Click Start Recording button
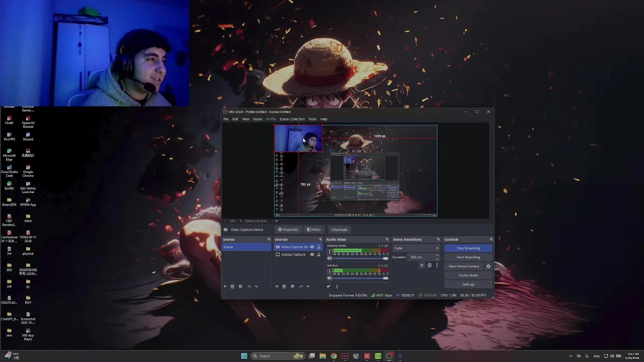 (468, 257)
